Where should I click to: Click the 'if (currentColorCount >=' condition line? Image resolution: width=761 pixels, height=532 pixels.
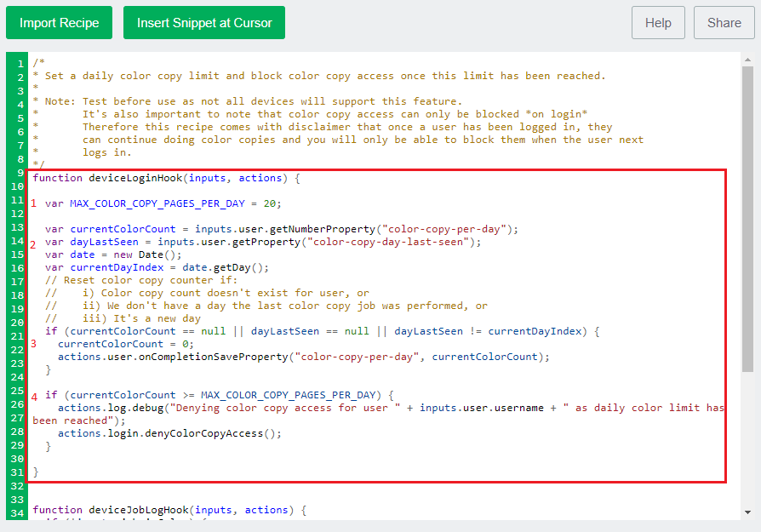point(220,395)
